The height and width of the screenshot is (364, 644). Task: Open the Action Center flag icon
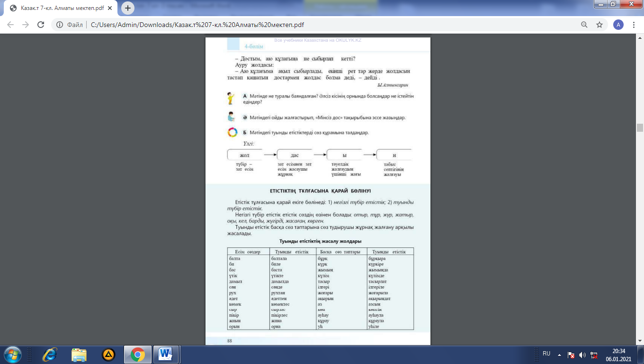coord(571,355)
